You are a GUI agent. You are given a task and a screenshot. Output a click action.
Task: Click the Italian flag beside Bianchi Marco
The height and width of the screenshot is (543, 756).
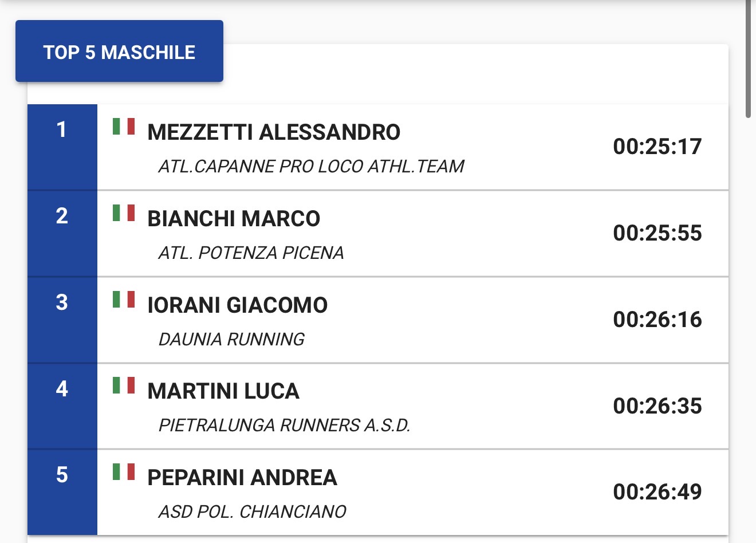124,213
